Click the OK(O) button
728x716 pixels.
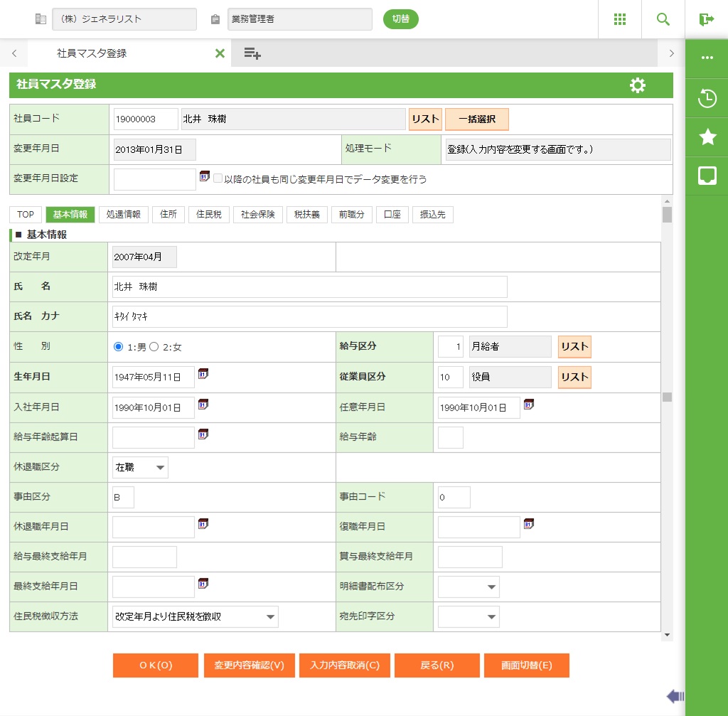tap(156, 666)
